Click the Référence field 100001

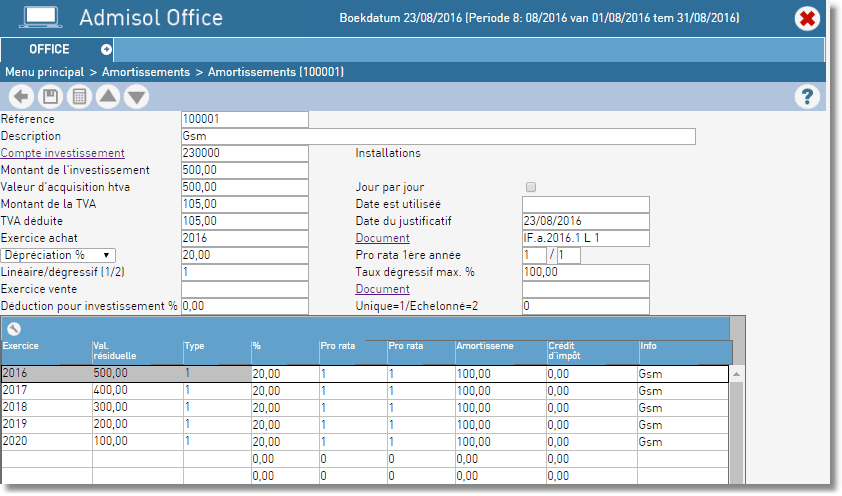[x=245, y=119]
